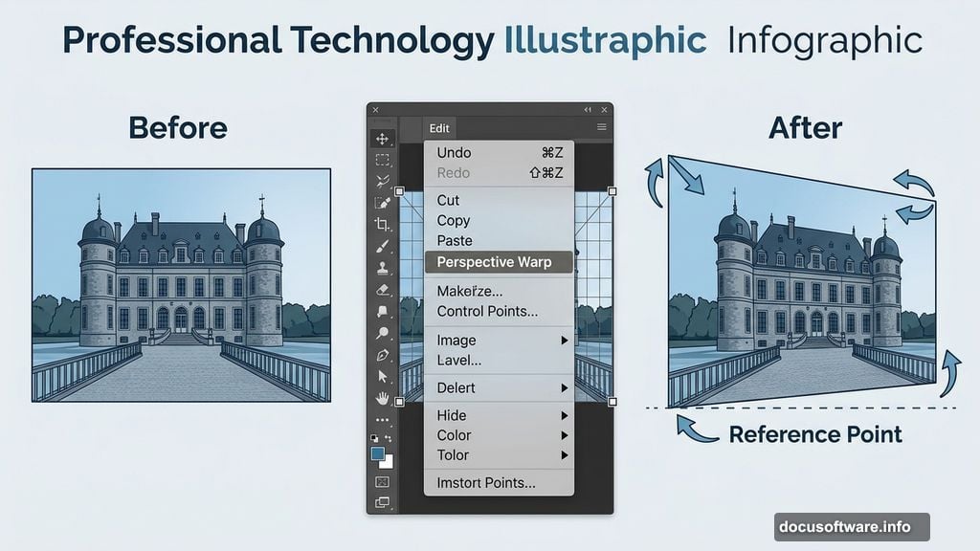Expand the Image submenu
Screen dimensions: 980x551
(x=498, y=341)
